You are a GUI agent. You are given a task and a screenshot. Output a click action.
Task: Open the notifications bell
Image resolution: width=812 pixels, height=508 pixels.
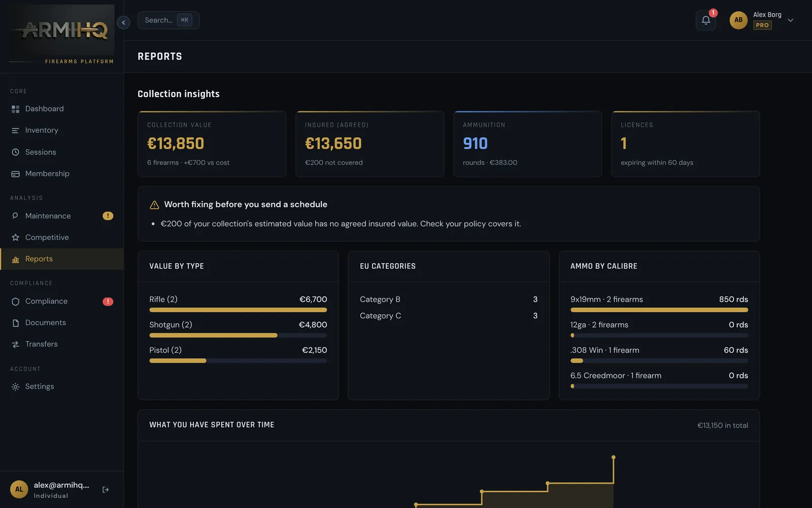[x=705, y=20]
